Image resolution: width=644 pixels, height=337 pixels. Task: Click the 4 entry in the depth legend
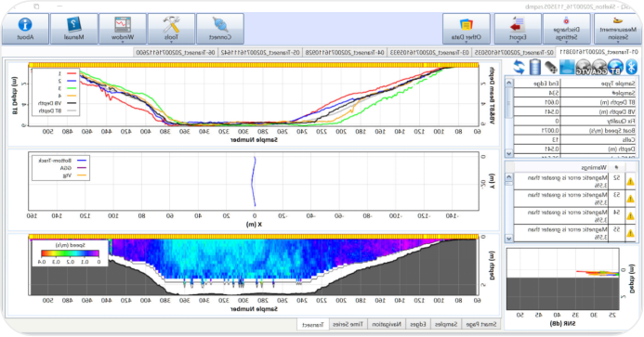[x=59, y=96]
